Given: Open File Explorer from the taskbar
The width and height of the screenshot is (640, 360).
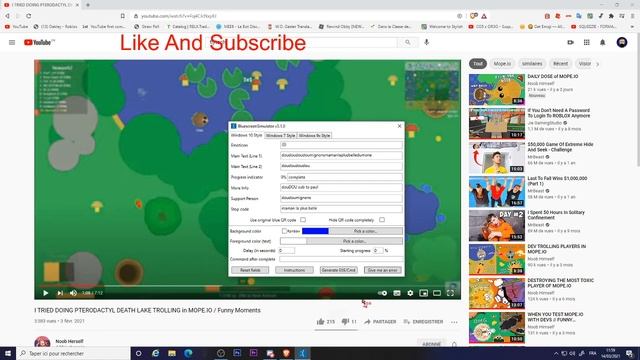Looking at the screenshot, I should tap(172, 353).
